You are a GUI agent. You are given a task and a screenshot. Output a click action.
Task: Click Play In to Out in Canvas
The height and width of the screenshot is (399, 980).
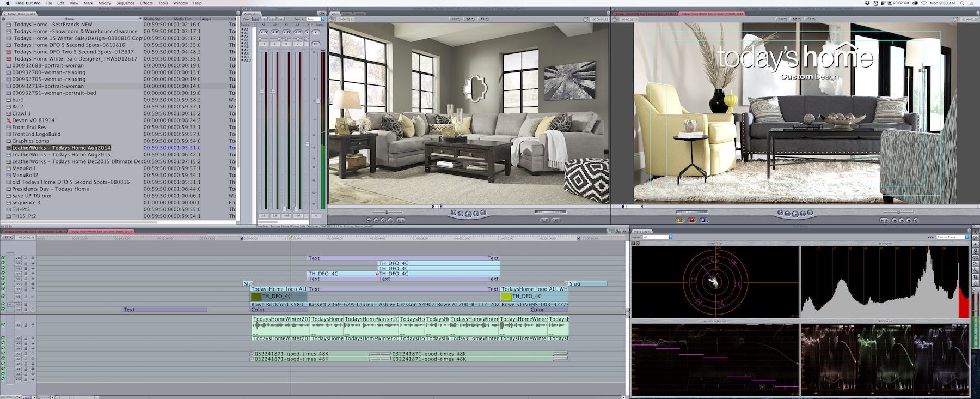point(787,214)
